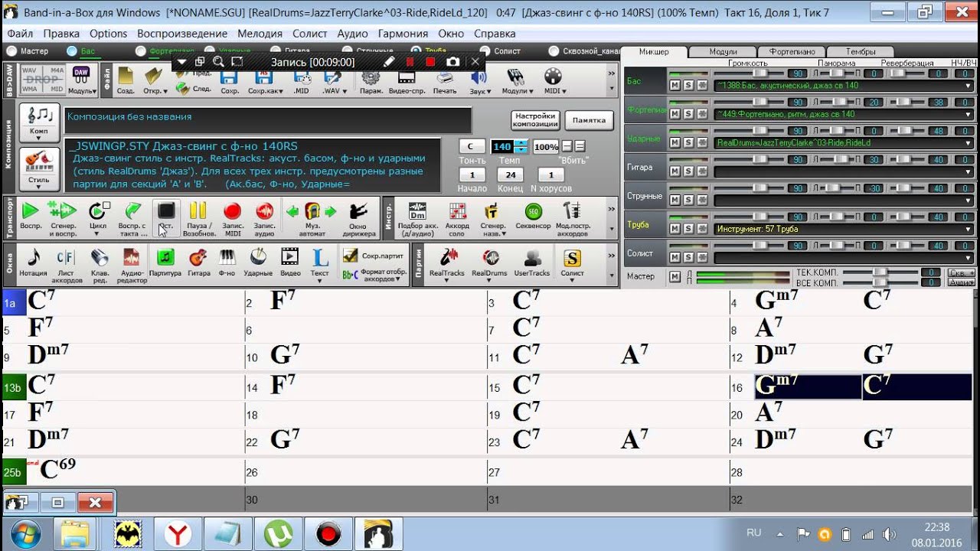Open the Ударные drums window
The height and width of the screenshot is (551, 980).
(x=258, y=264)
